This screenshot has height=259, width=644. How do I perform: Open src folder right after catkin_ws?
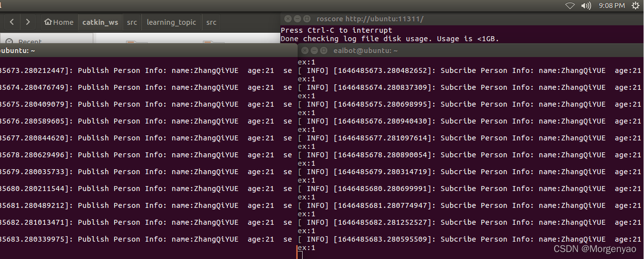[131, 22]
